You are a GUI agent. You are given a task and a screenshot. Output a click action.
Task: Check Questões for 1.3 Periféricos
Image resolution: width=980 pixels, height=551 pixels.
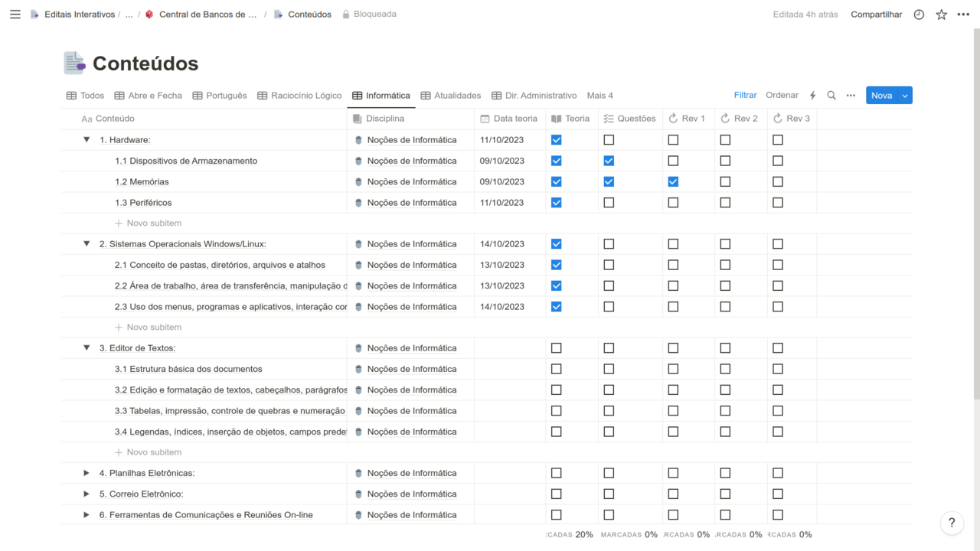click(x=609, y=203)
